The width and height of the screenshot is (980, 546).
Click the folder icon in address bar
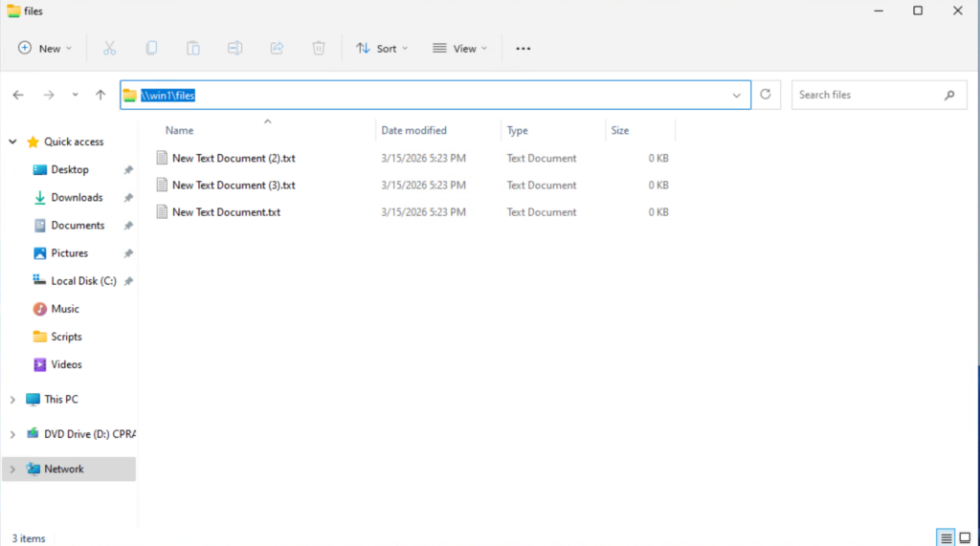click(129, 95)
